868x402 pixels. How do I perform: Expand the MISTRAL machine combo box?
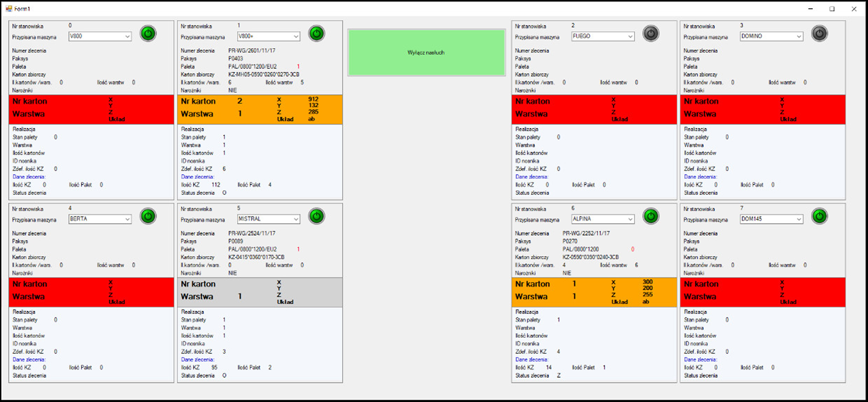pyautogui.click(x=296, y=219)
